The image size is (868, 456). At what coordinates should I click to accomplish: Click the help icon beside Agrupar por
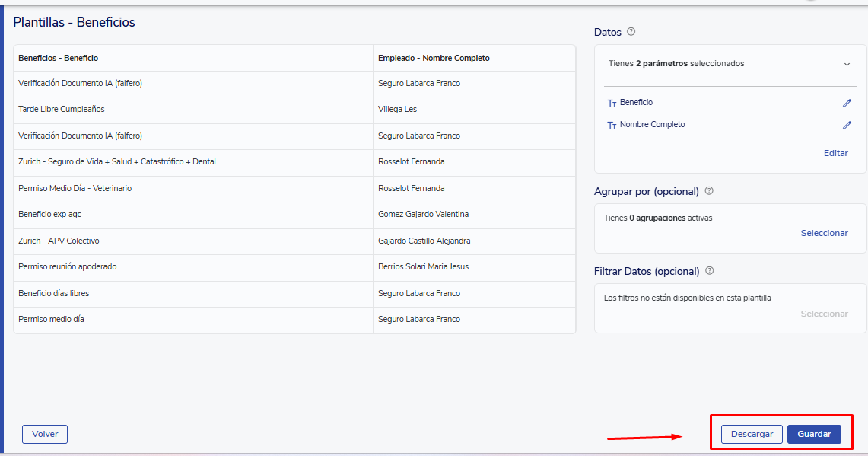[x=709, y=191]
